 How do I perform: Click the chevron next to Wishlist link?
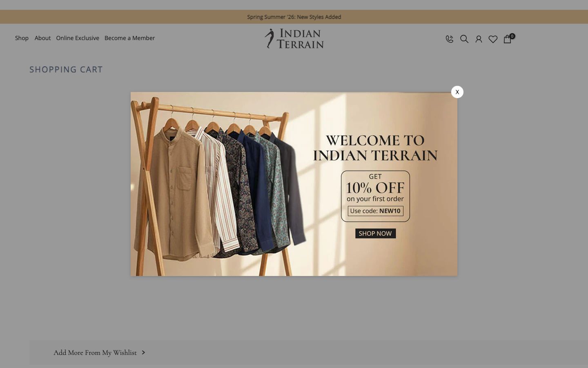point(143,352)
